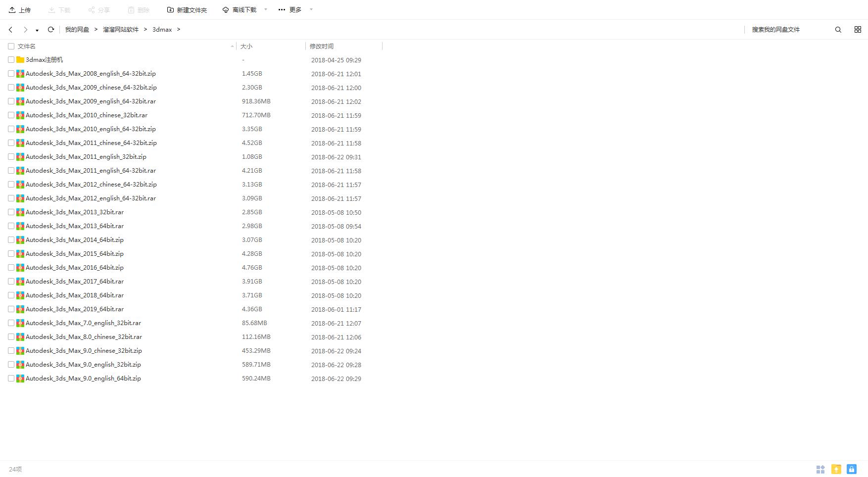Open file Autodesk_3ds_Max_2008_english_64-32bit.zip
The height and width of the screenshot is (477, 868).
[91, 73]
